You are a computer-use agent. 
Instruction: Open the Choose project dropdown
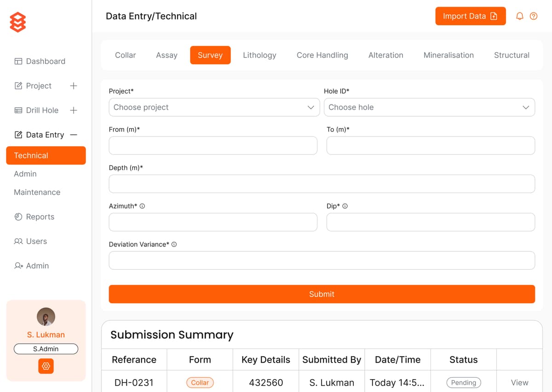click(214, 107)
